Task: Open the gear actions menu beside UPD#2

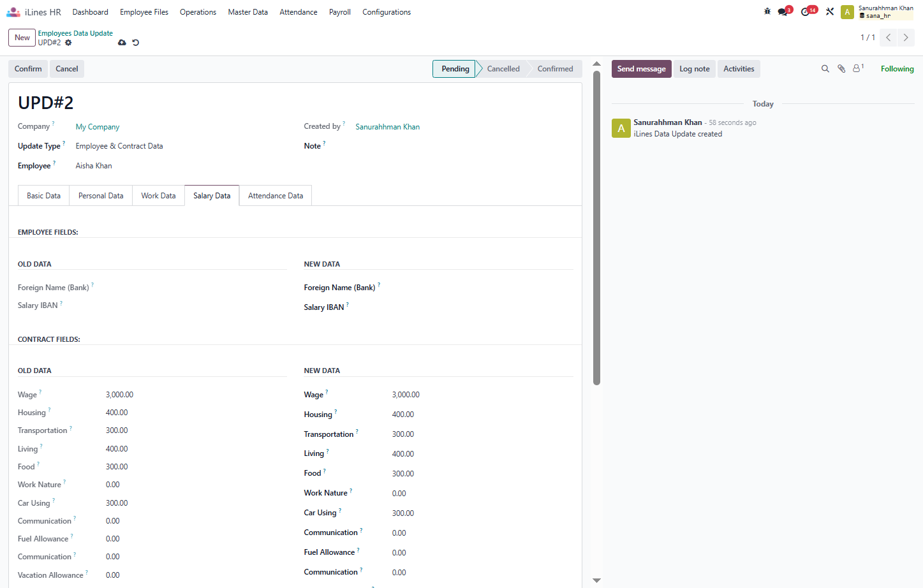Action: [x=68, y=43]
